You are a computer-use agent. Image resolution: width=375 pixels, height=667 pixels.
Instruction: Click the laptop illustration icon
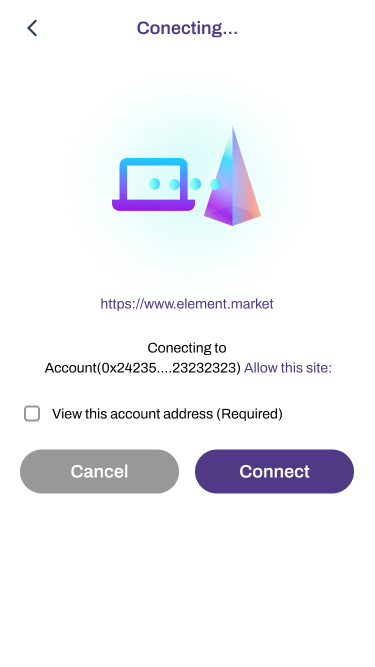tap(153, 184)
